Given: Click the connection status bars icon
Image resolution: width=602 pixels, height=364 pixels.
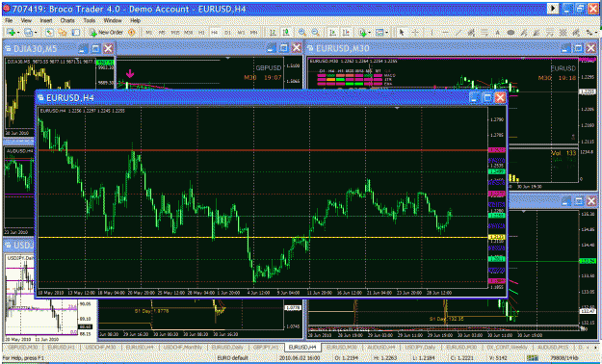Looking at the screenshot, I should click(x=532, y=358).
